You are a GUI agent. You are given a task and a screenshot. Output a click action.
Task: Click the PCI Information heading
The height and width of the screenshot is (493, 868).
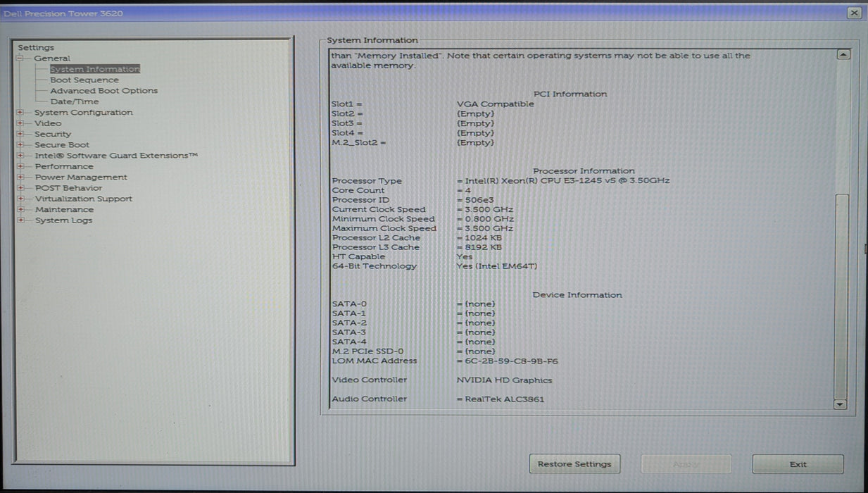tap(570, 94)
